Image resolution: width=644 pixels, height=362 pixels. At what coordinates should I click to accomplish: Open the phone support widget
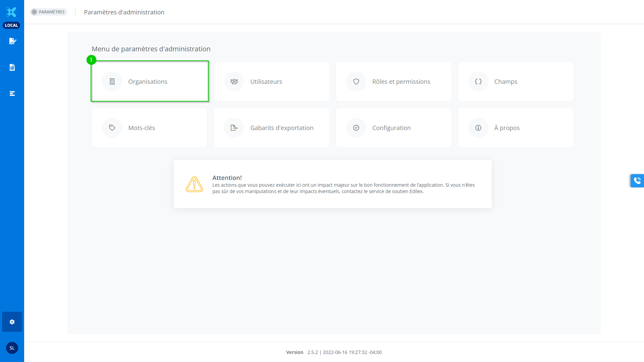[637, 181]
